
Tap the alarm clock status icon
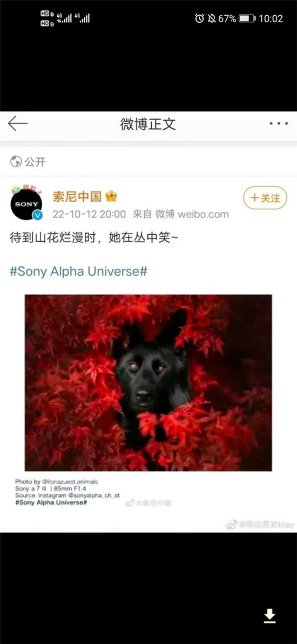click(x=199, y=18)
